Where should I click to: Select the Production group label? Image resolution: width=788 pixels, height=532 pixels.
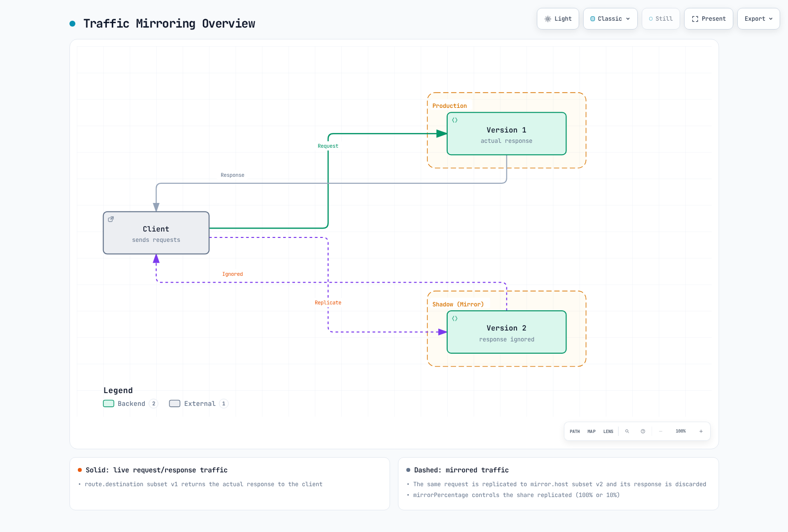[x=450, y=106]
